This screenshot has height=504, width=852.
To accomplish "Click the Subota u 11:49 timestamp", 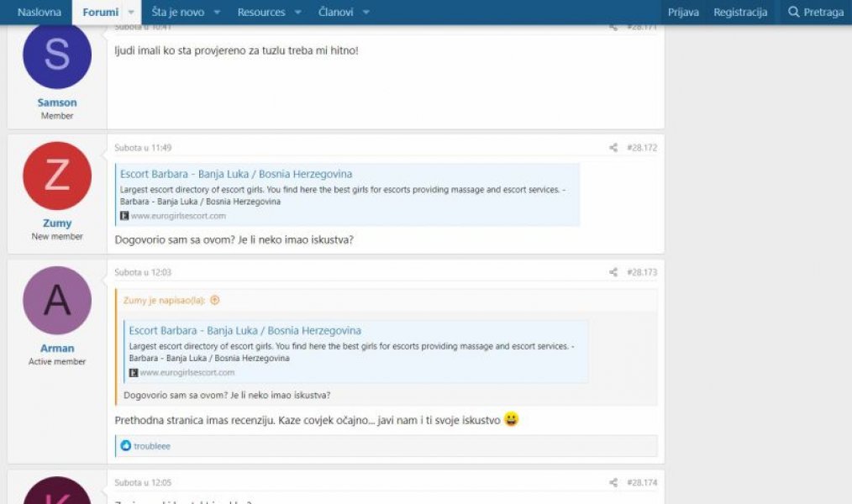I will pos(143,148).
